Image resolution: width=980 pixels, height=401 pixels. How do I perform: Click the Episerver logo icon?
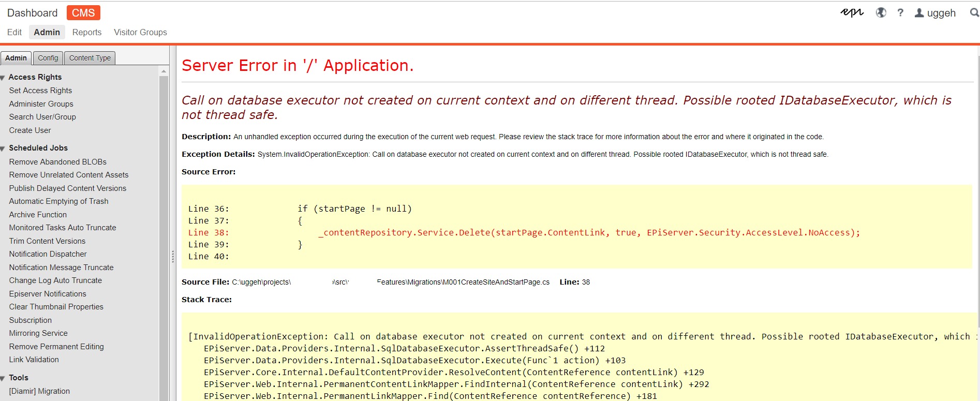(x=852, y=13)
